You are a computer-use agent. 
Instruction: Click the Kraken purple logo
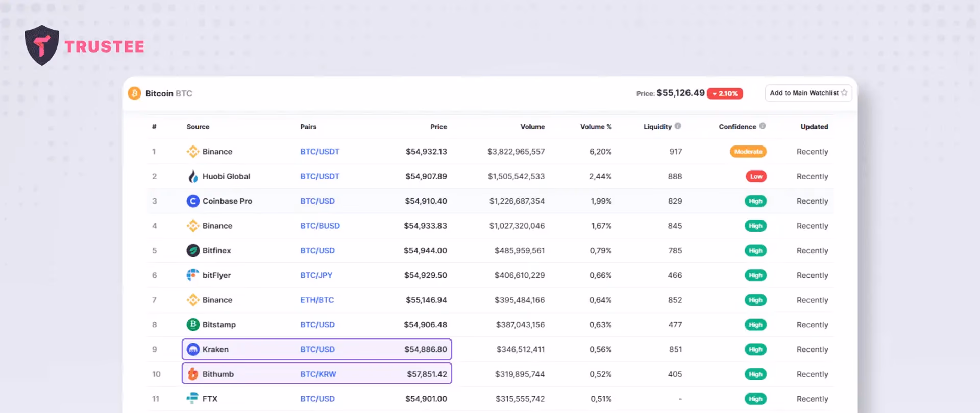click(x=193, y=349)
